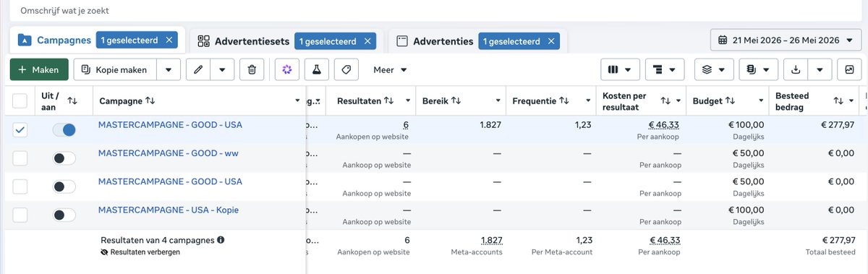Tick checkbox for MASTERCAMPAGNE - USA - Kopie
The width and height of the screenshot is (868, 274).
click(x=20, y=215)
